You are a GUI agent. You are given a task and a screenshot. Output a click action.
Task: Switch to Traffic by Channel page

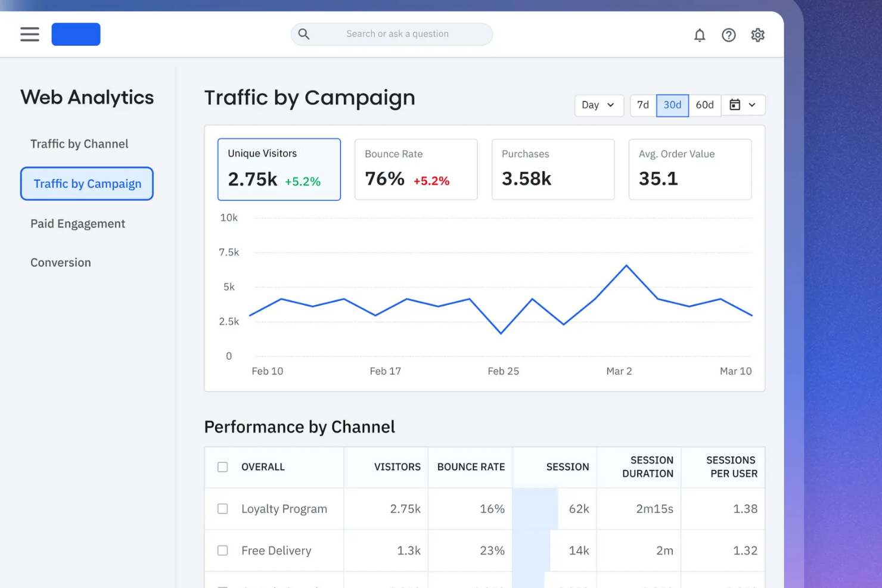pos(79,144)
